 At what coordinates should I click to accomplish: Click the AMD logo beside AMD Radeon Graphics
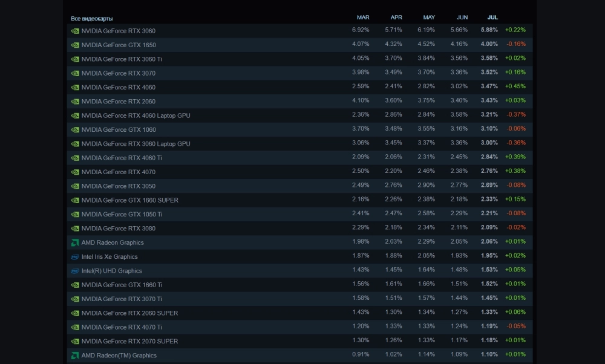pos(75,242)
